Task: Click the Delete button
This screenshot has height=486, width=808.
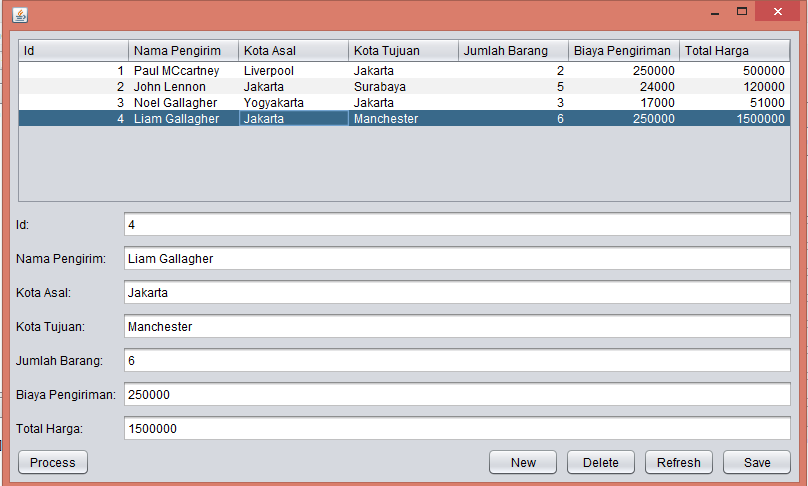Action: (x=601, y=462)
